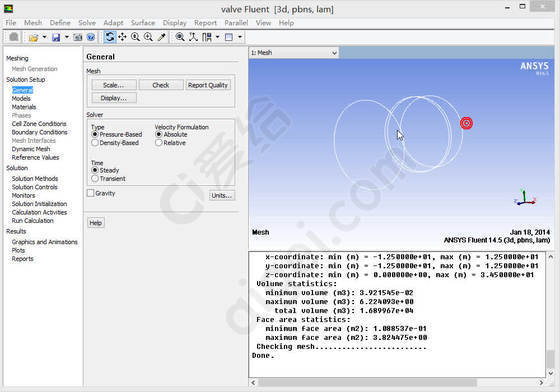
Task: Click the fit to window magnifier icon
Action: [x=180, y=37]
